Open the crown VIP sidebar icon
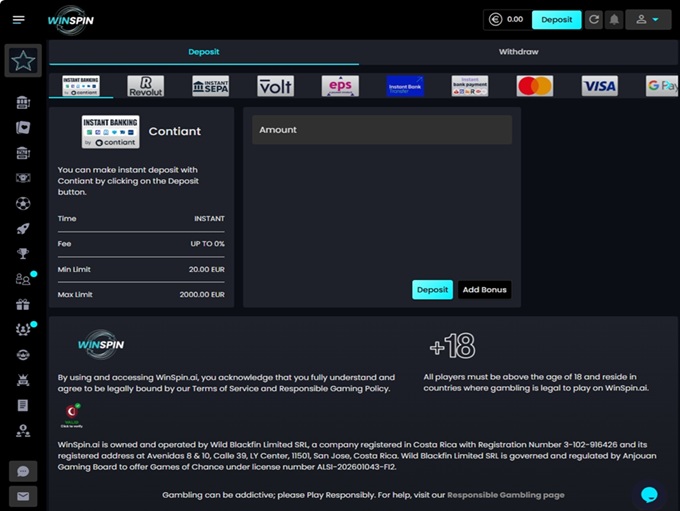Image resolution: width=680 pixels, height=511 pixels. [x=23, y=380]
